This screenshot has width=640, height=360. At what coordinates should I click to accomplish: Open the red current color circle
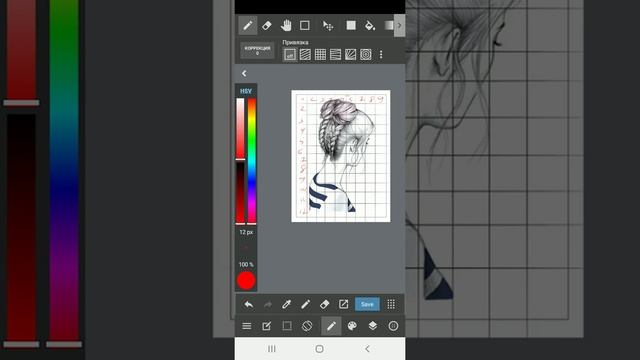[x=246, y=281]
